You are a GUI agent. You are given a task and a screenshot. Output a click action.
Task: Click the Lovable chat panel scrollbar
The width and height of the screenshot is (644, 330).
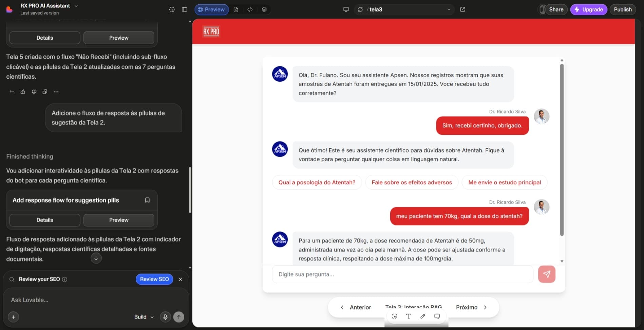pyautogui.click(x=190, y=190)
